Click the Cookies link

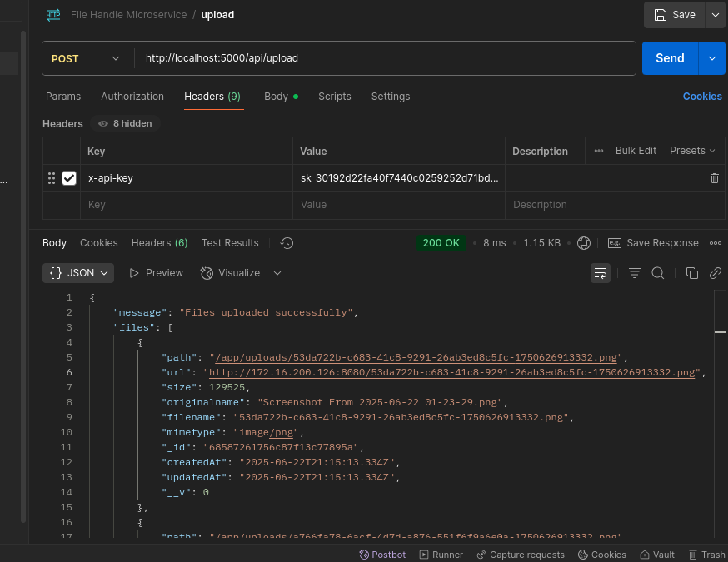701,97
